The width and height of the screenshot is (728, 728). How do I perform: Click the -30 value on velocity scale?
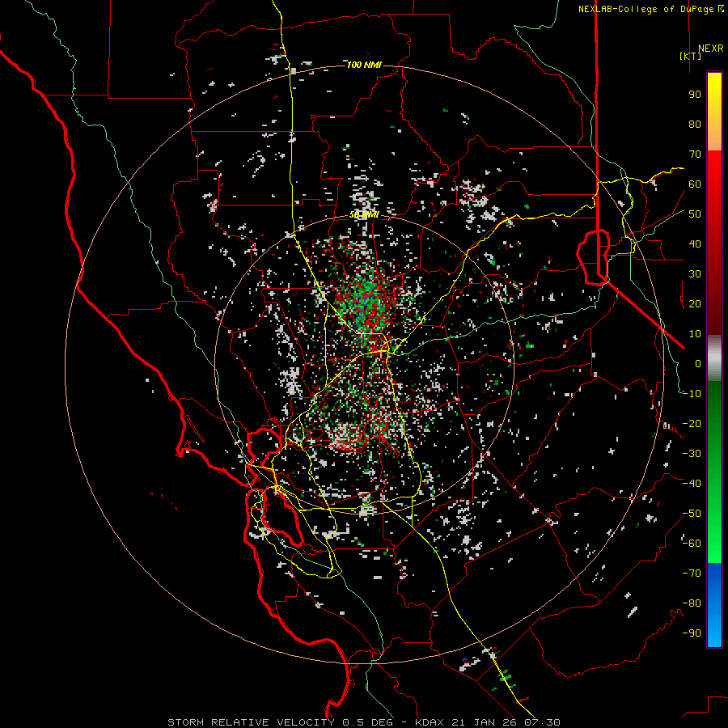[692, 454]
